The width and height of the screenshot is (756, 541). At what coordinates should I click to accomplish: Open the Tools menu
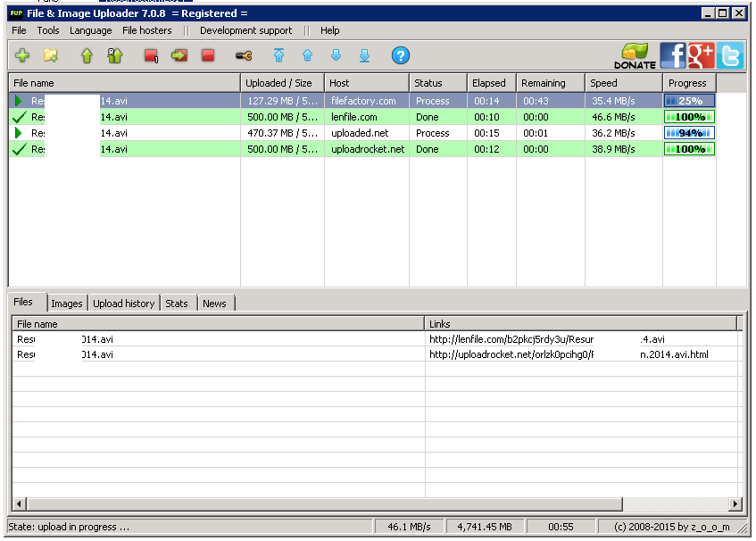pyautogui.click(x=48, y=30)
